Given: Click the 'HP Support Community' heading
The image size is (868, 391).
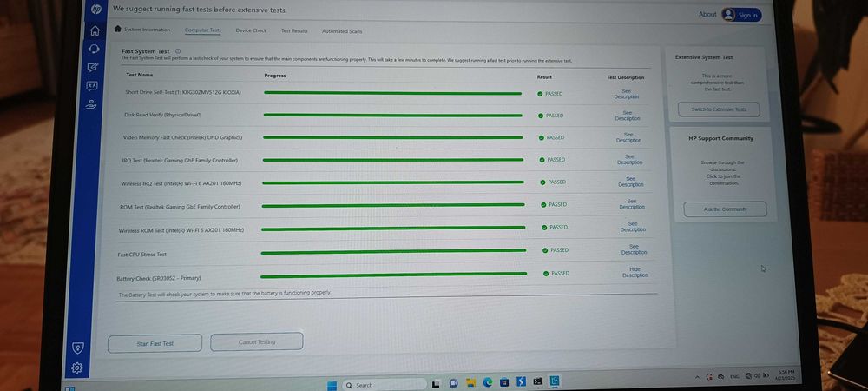Looking at the screenshot, I should click(720, 138).
